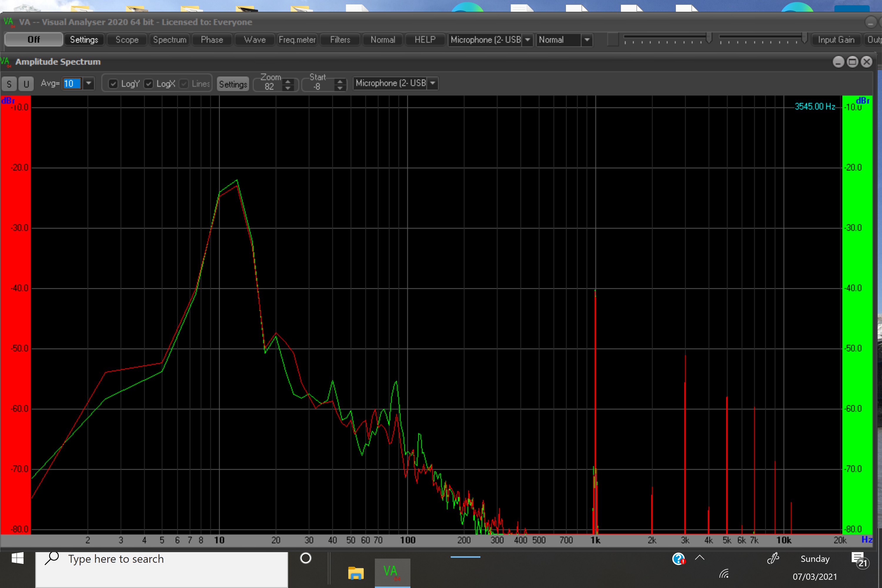Open Cortana circle icon
Viewport: 882px width, 588px height.
(306, 558)
